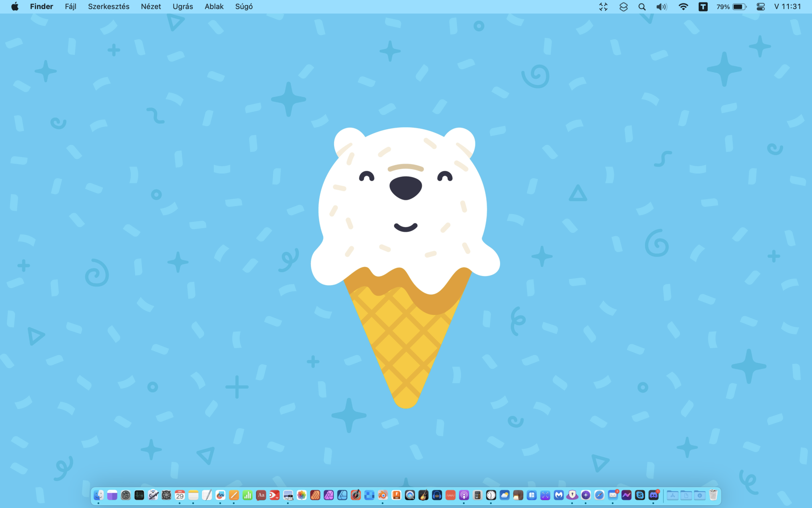Launch Podcasts app from Dock
The image size is (812, 508).
[x=464, y=495]
